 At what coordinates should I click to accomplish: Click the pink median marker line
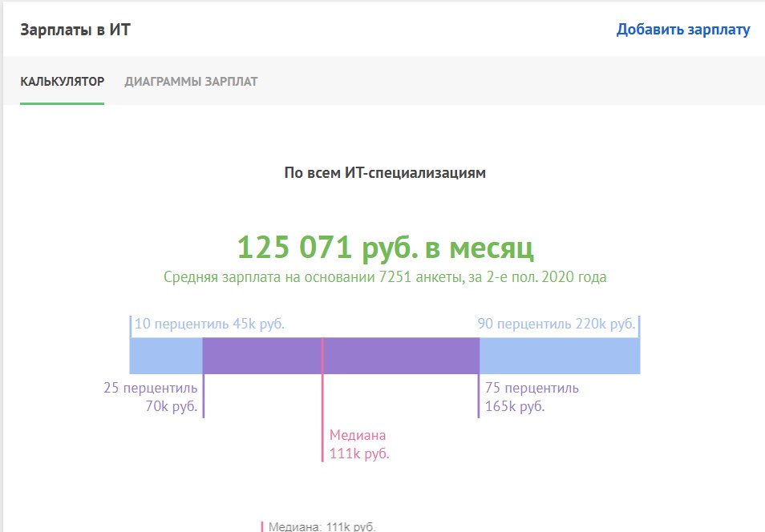click(x=322, y=400)
